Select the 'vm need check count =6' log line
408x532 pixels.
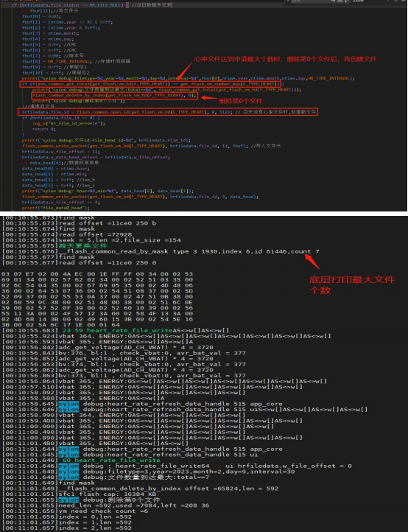(x=75, y=511)
